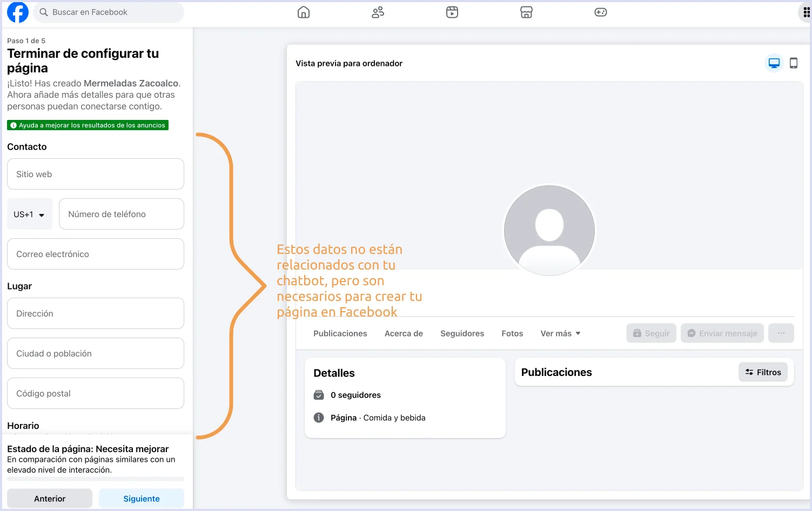812x511 pixels.
Task: Click the 'Estado de la página: Necesita mejorar' text
Action: [x=88, y=449]
